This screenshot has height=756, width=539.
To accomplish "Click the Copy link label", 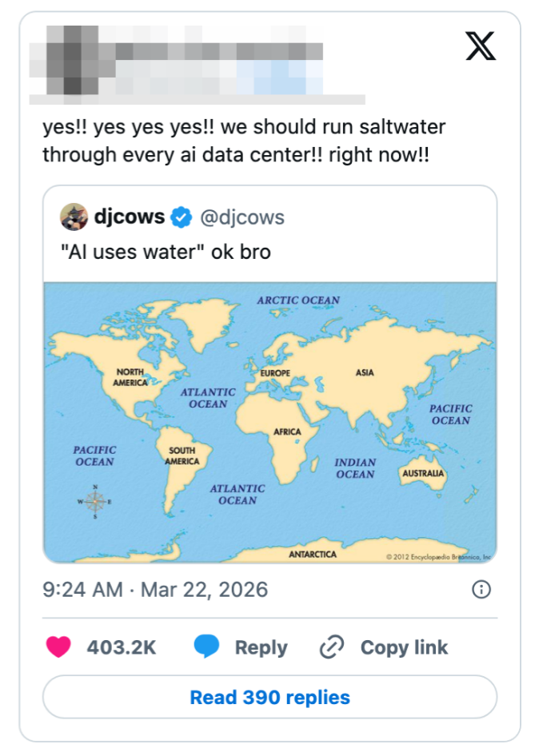I will click(404, 647).
